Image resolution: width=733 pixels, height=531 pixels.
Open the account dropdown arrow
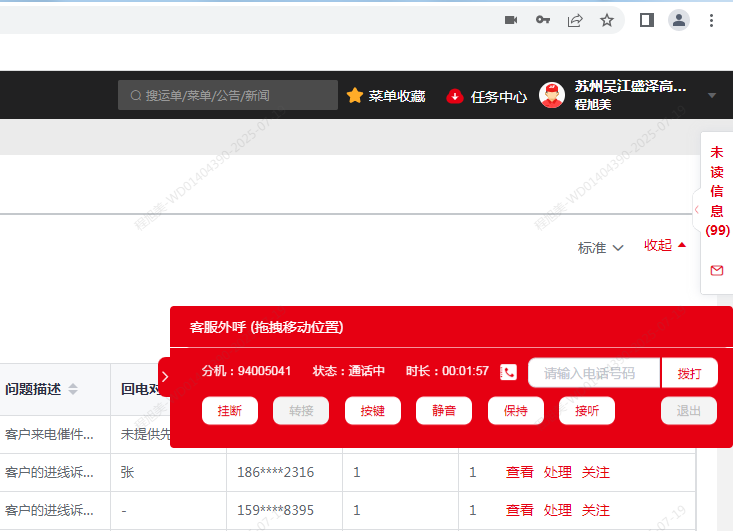coord(712,95)
